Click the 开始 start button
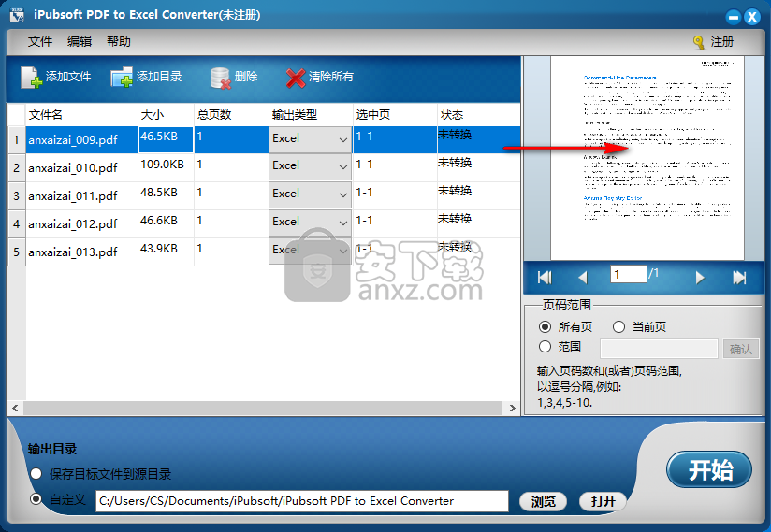 click(x=709, y=469)
